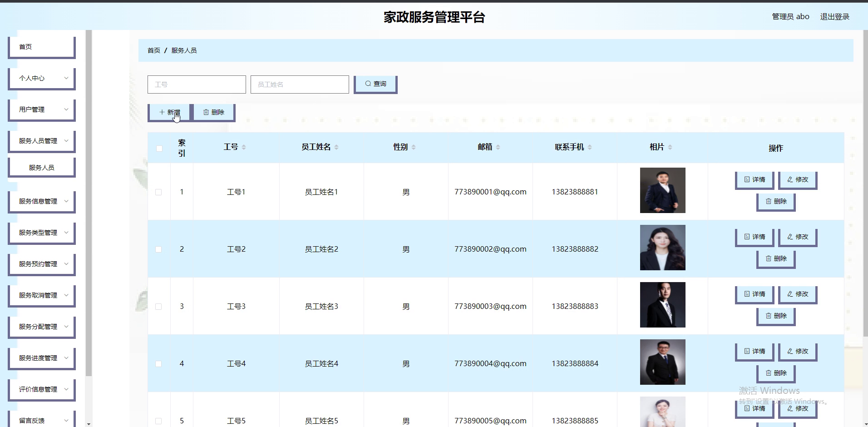This screenshot has height=427, width=868.
Task: Click 修改 for 员工姓名5 row
Action: [798, 409]
